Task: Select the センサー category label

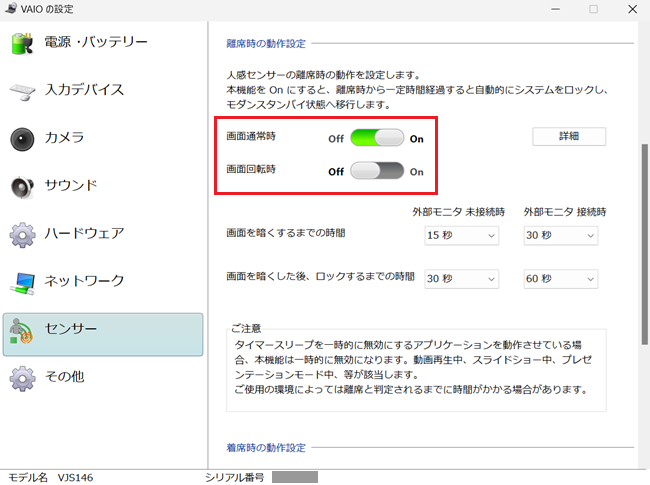Action: (x=71, y=328)
